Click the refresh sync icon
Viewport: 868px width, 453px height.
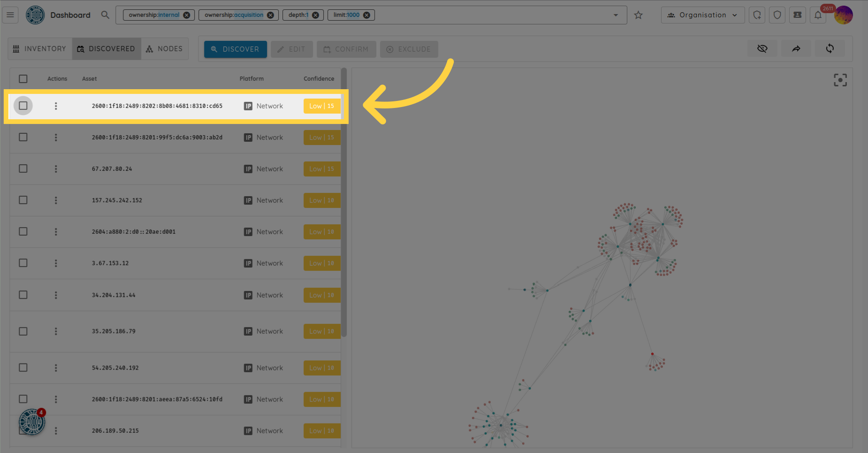click(830, 49)
